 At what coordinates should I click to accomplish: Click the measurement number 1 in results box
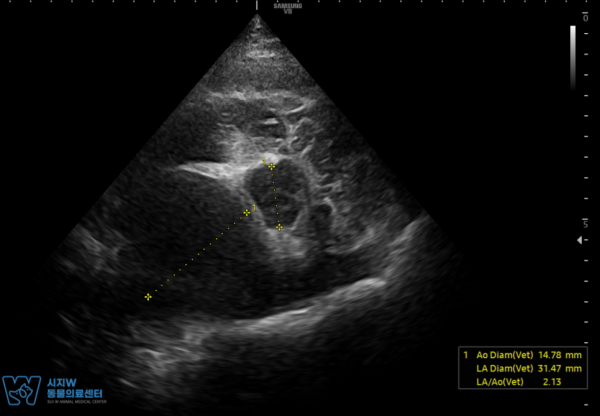click(466, 355)
